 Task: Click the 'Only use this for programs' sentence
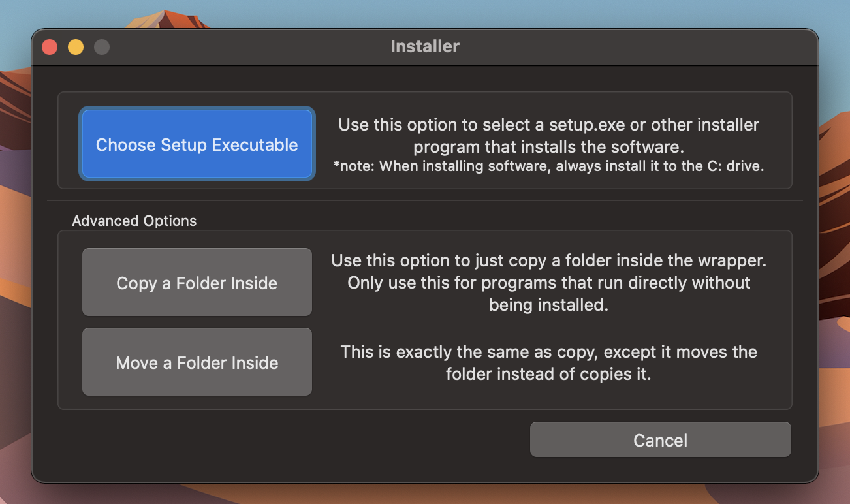tap(548, 283)
